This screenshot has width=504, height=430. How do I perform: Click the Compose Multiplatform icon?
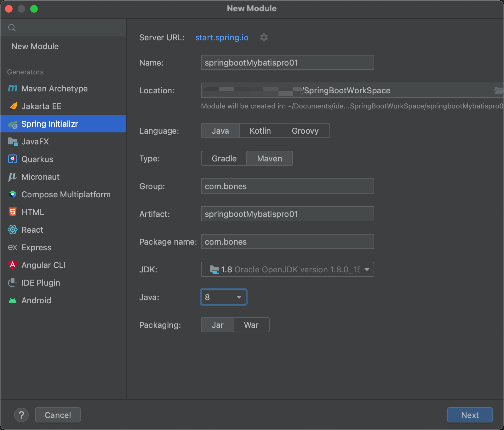point(13,195)
